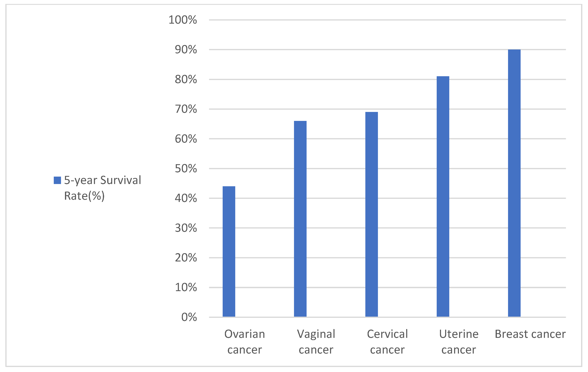Click the 10% y-axis label
Screen dimensions: 588x372
pyautogui.click(x=186, y=287)
